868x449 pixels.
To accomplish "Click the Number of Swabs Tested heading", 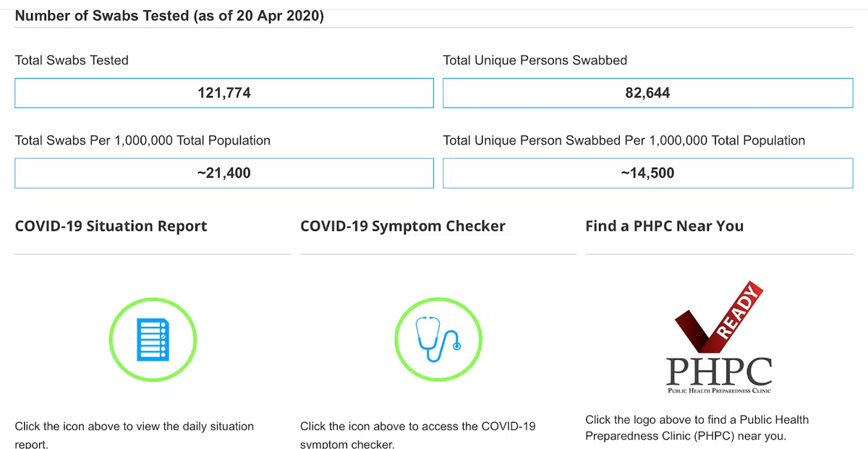I will pos(169,16).
